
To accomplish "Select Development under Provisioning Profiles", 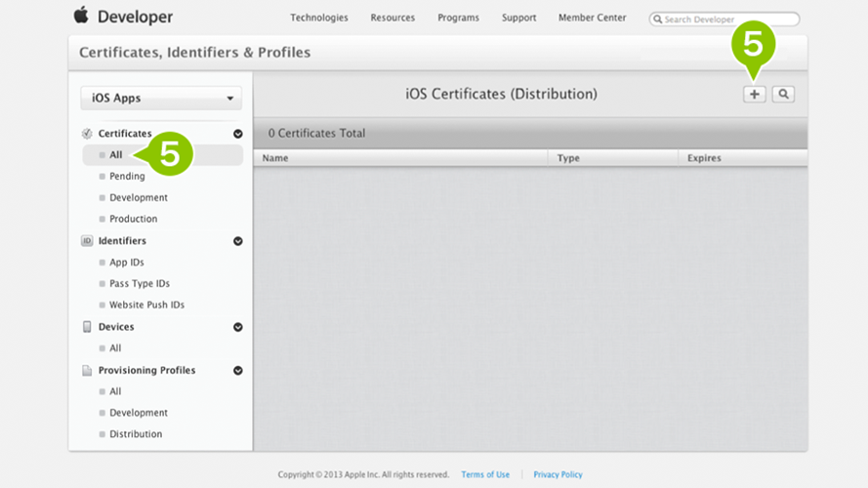I will click(139, 413).
